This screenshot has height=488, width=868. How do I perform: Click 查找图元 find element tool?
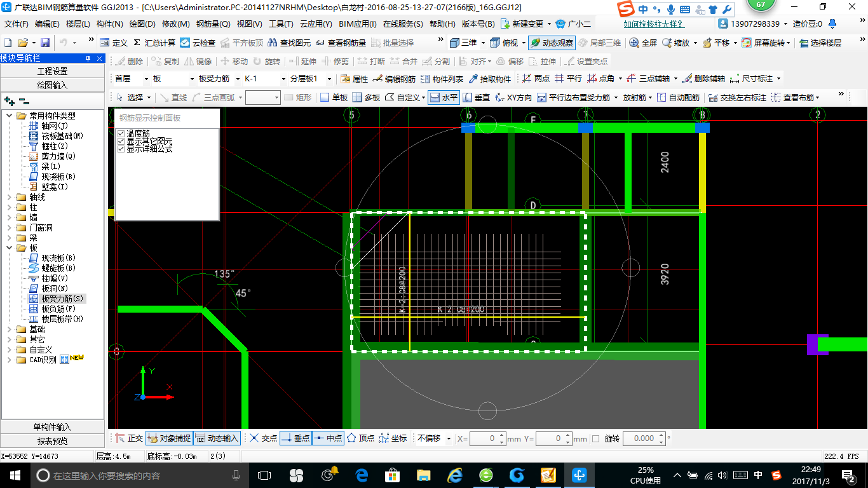pyautogui.click(x=289, y=43)
